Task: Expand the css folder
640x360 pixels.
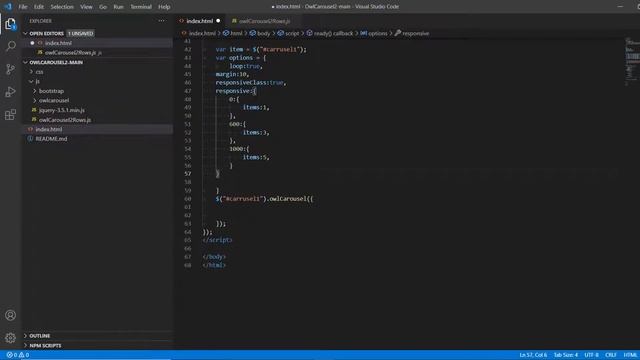Action: [31, 72]
